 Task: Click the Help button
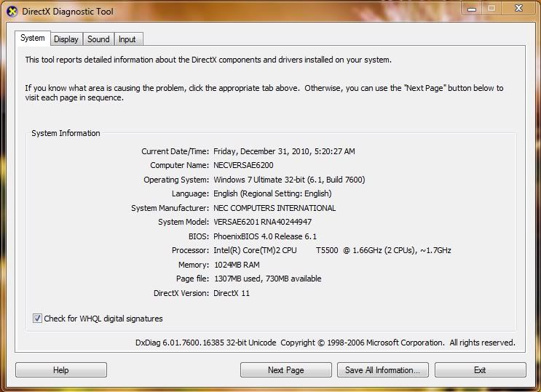click(x=61, y=370)
